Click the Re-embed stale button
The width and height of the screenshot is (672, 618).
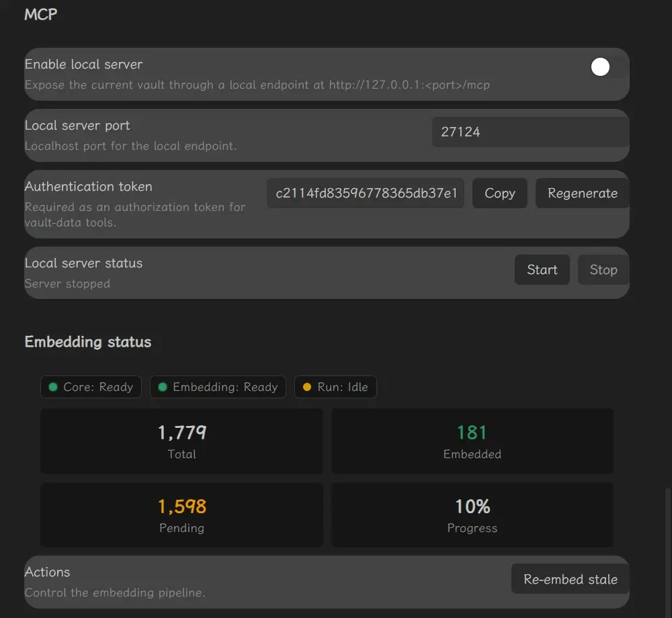click(x=571, y=579)
